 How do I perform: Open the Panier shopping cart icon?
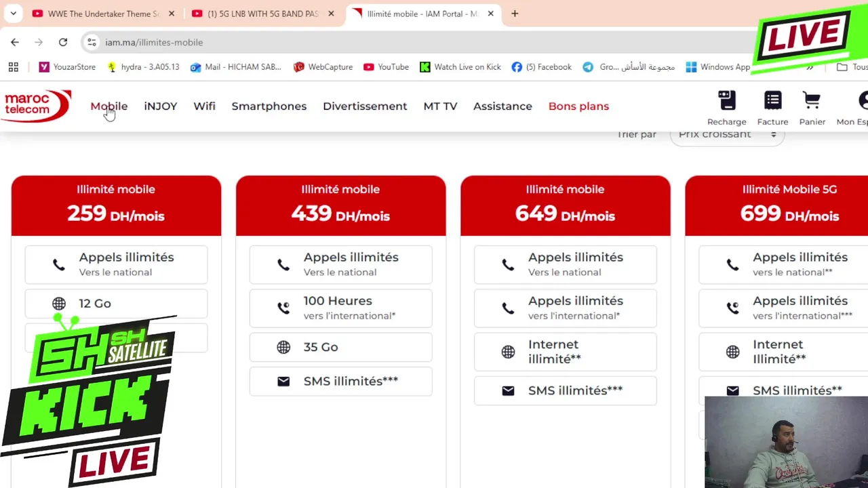[812, 108]
